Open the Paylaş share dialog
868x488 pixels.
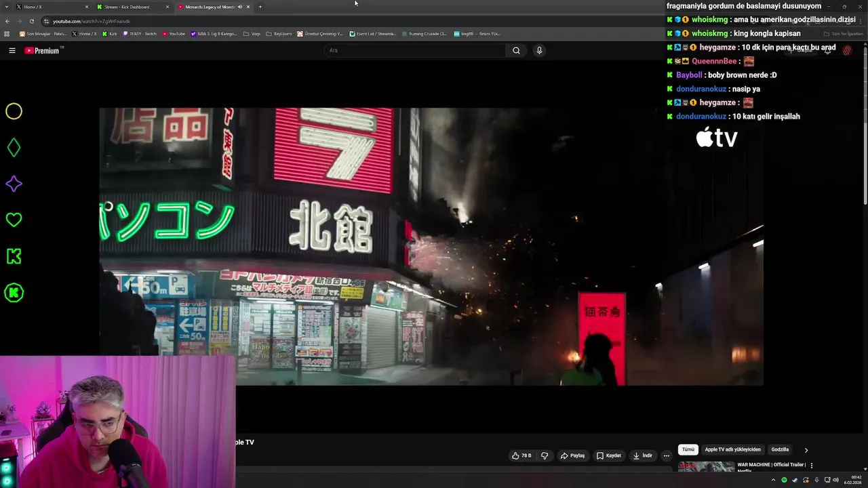pos(572,455)
